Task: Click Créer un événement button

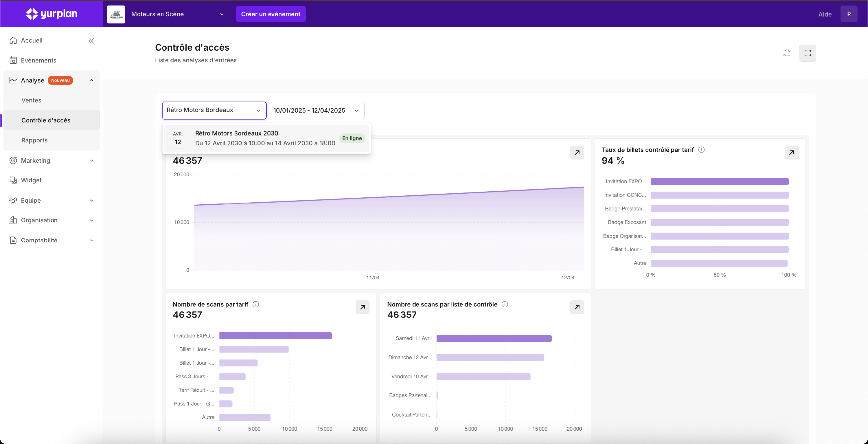Action: pyautogui.click(x=271, y=14)
